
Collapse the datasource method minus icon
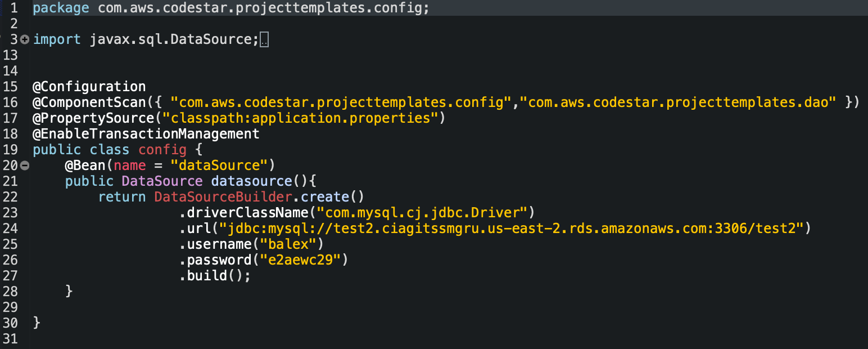(x=24, y=165)
